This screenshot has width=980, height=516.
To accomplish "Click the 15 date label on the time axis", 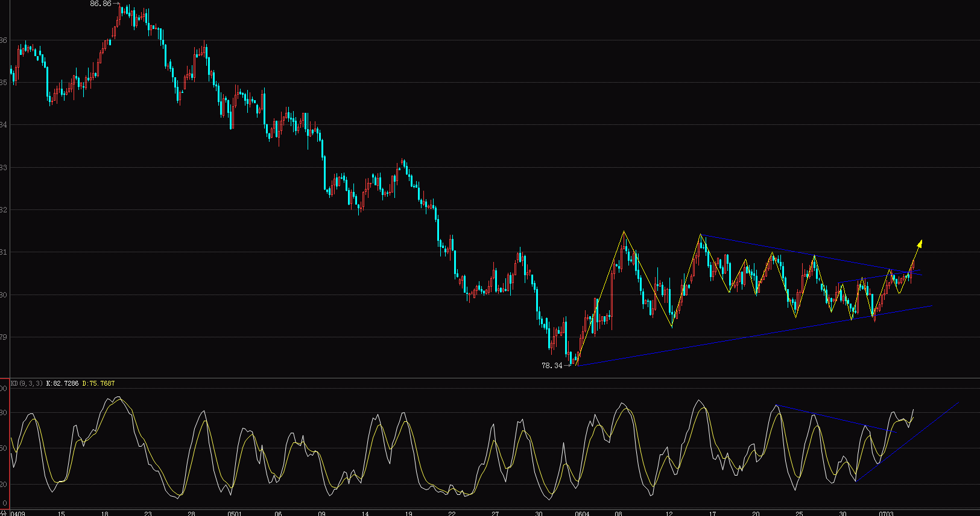I will pyautogui.click(x=61, y=514).
